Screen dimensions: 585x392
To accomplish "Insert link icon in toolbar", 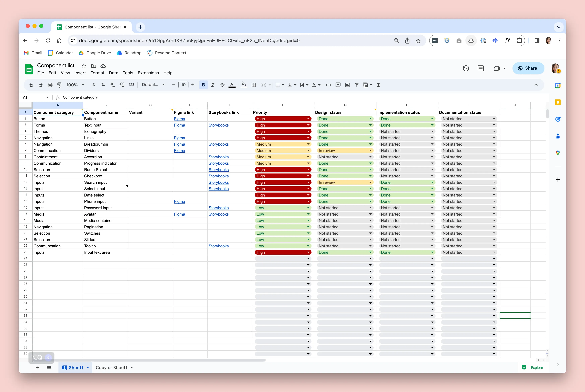I will tap(329, 85).
